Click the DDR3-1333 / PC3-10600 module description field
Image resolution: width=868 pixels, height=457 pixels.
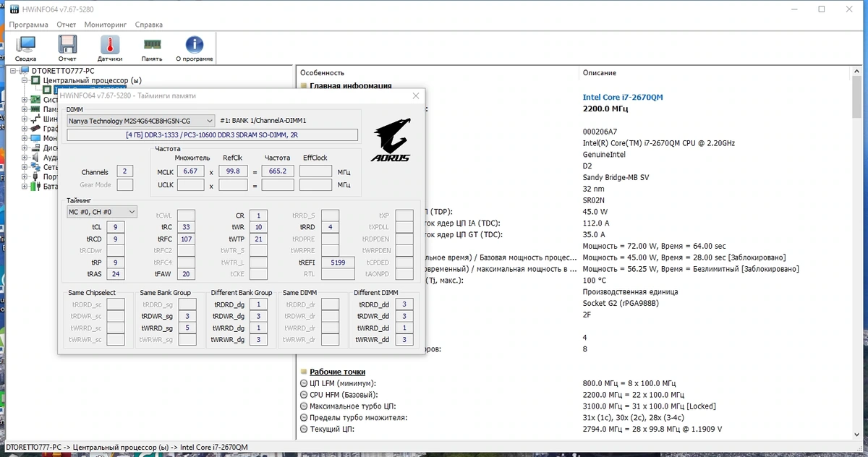pos(213,134)
